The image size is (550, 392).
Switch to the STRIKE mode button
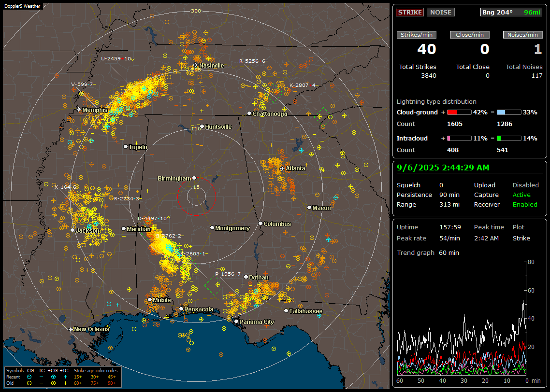click(410, 12)
